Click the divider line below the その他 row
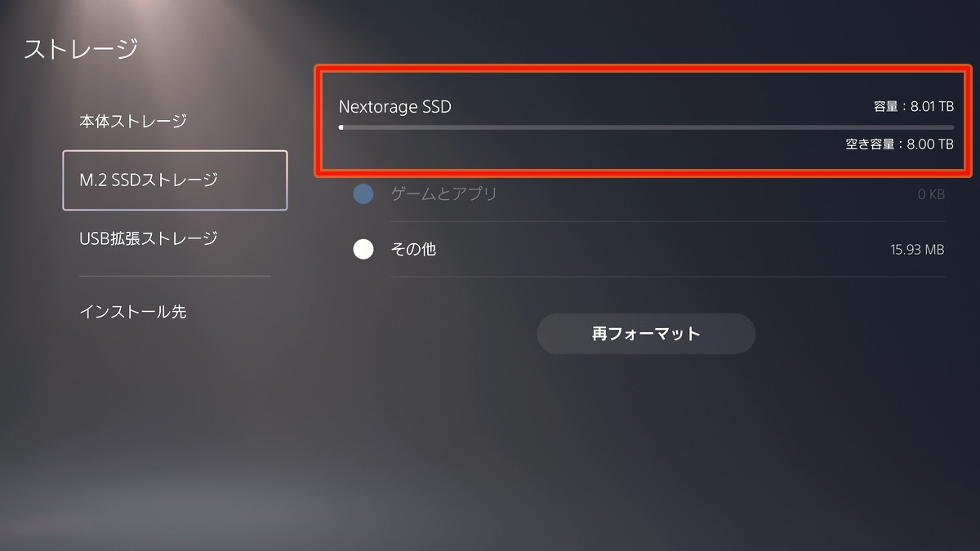Screen dimensions: 980x551 click(667, 277)
